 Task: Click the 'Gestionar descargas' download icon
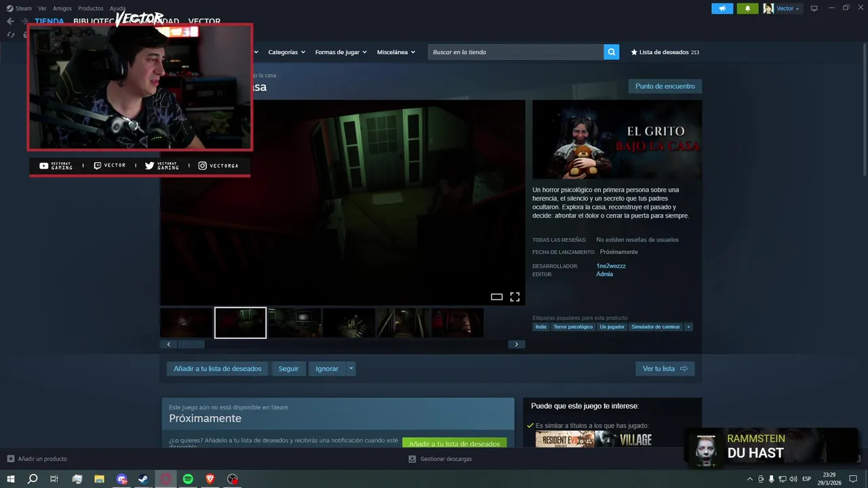(412, 459)
